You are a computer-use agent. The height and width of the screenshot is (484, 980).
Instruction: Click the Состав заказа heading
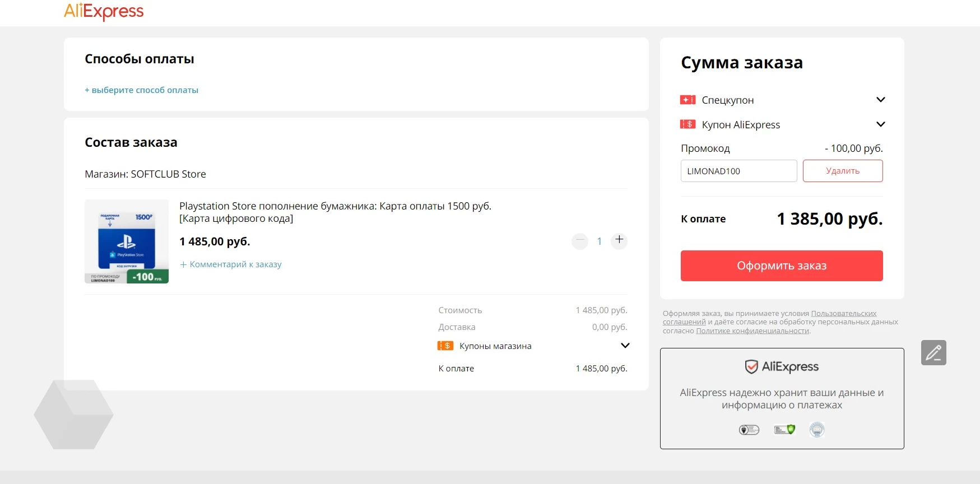point(131,142)
